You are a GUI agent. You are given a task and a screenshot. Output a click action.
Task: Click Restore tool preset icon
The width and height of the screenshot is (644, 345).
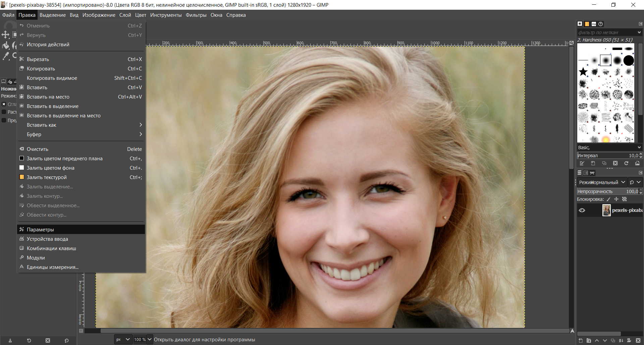[29, 340]
